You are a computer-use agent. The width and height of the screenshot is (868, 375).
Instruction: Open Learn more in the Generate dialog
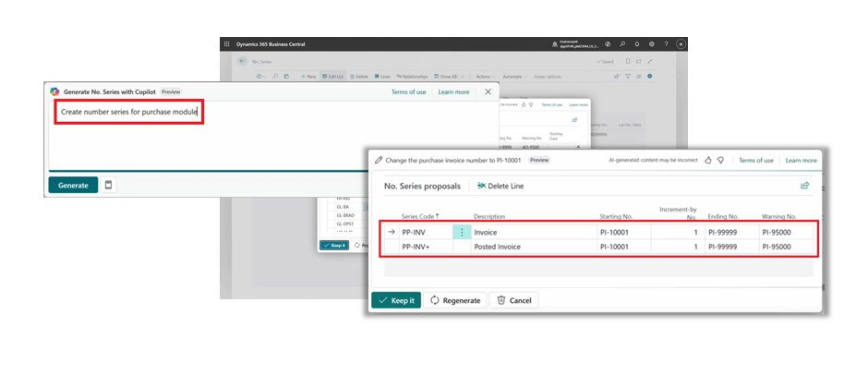(454, 92)
